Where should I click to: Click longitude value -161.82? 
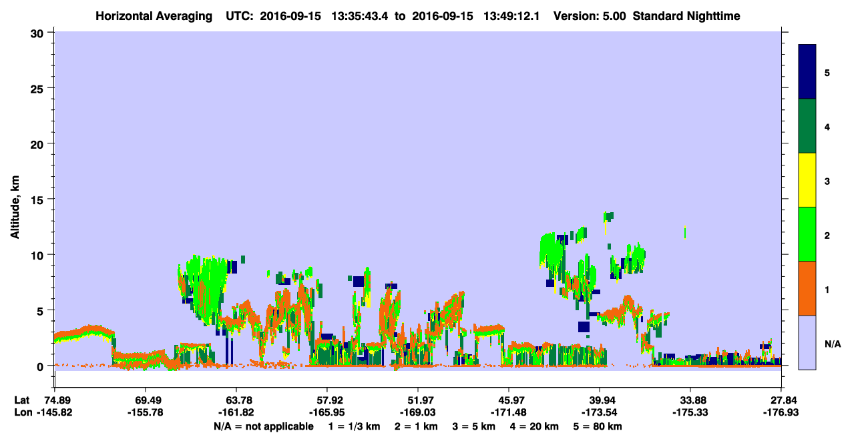[x=236, y=413]
